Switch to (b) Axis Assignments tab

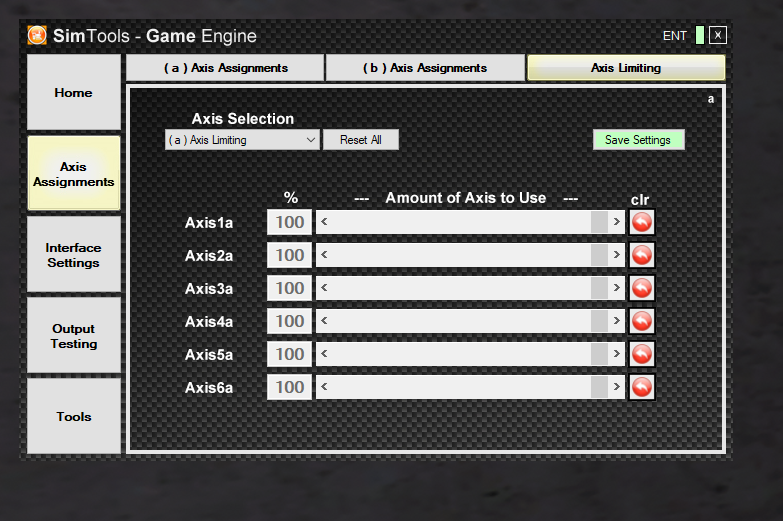point(425,67)
